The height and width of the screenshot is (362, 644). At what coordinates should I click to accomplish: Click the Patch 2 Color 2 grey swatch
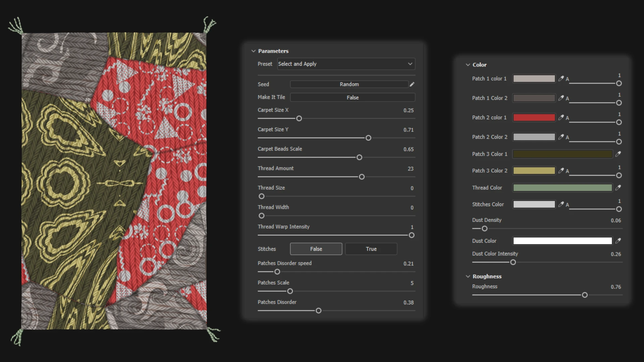click(x=534, y=137)
